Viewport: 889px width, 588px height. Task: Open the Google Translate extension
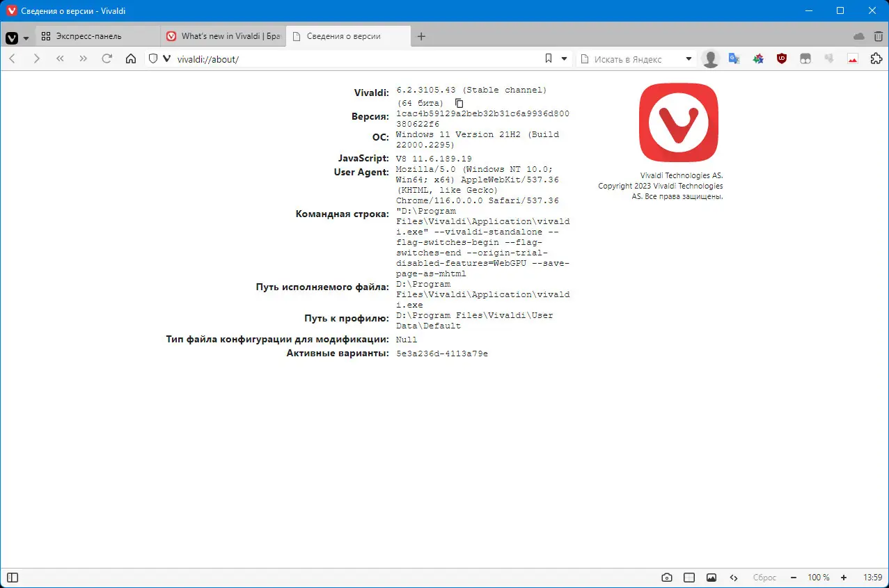pos(734,59)
